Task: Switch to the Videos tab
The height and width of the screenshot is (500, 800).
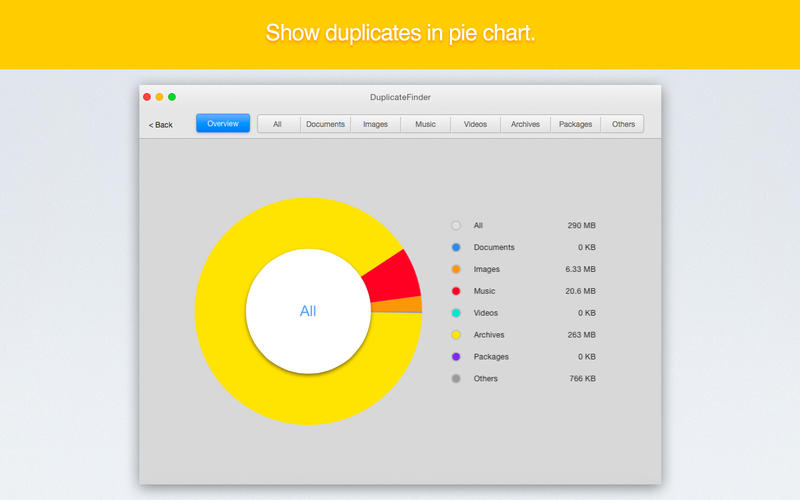Action: coord(476,124)
